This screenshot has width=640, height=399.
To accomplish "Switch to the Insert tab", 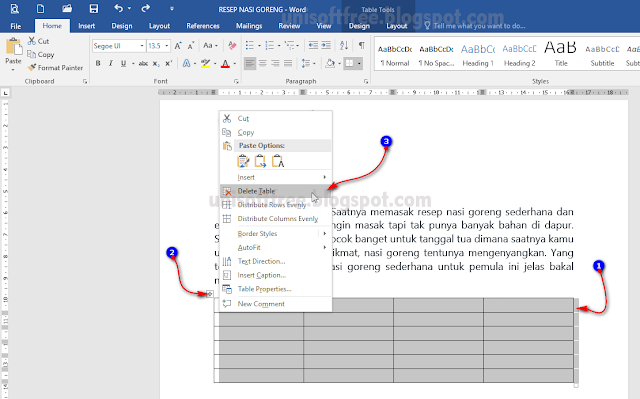I will 87,26.
